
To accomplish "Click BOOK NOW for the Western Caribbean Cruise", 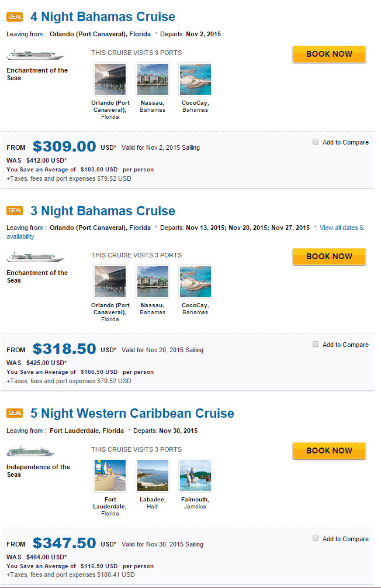I will [x=330, y=451].
